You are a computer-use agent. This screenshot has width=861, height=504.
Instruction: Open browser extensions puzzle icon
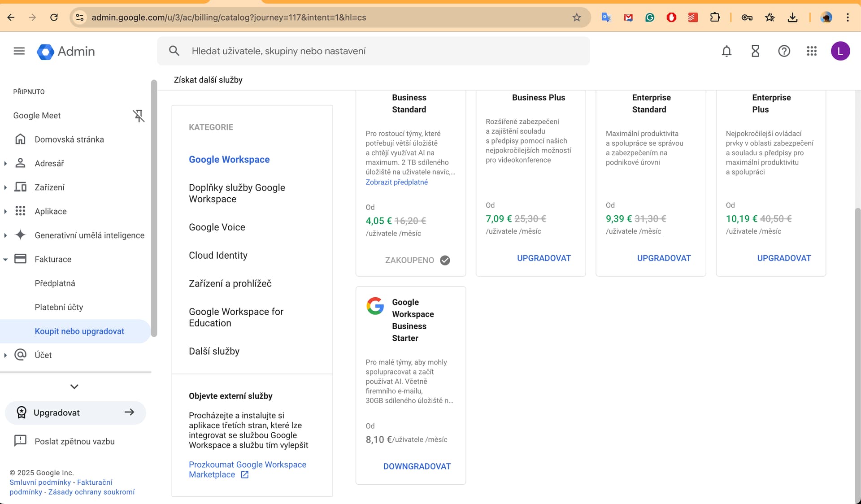click(715, 17)
